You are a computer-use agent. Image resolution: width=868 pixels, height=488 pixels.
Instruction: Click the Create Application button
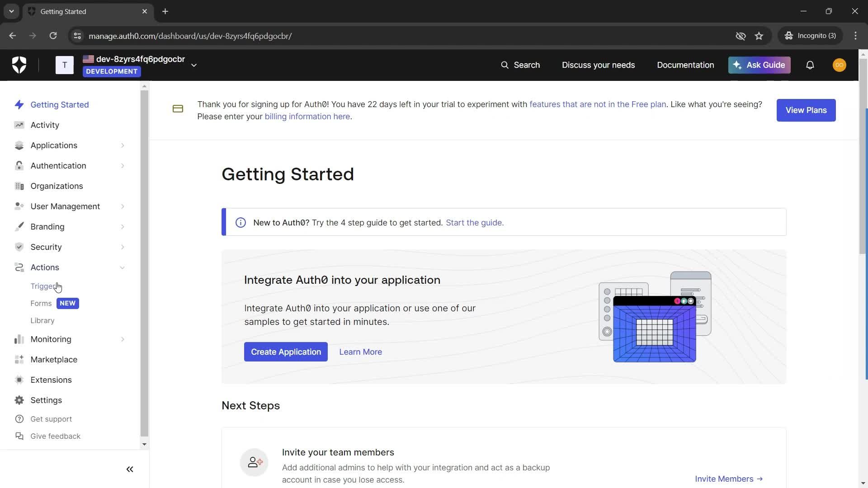coord(286,352)
